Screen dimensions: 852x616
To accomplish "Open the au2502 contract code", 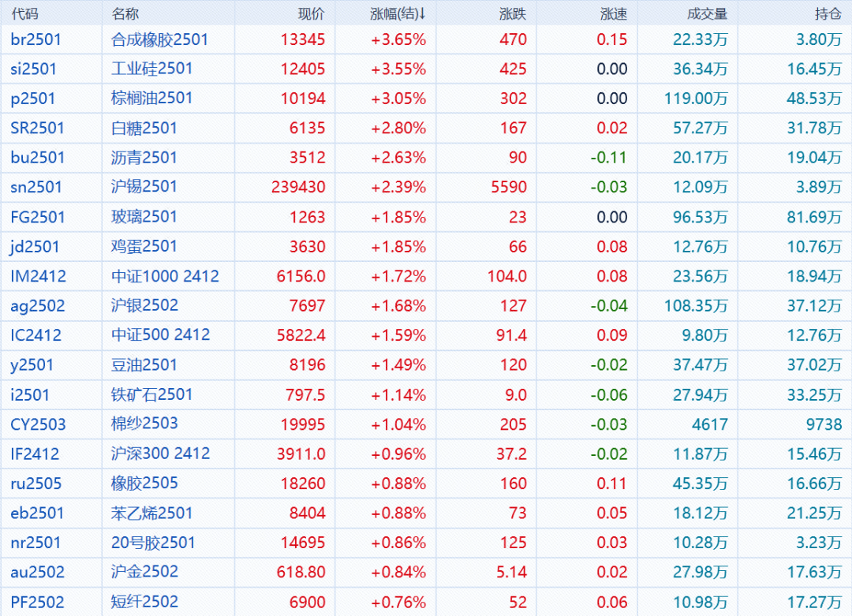I will 37,572.
